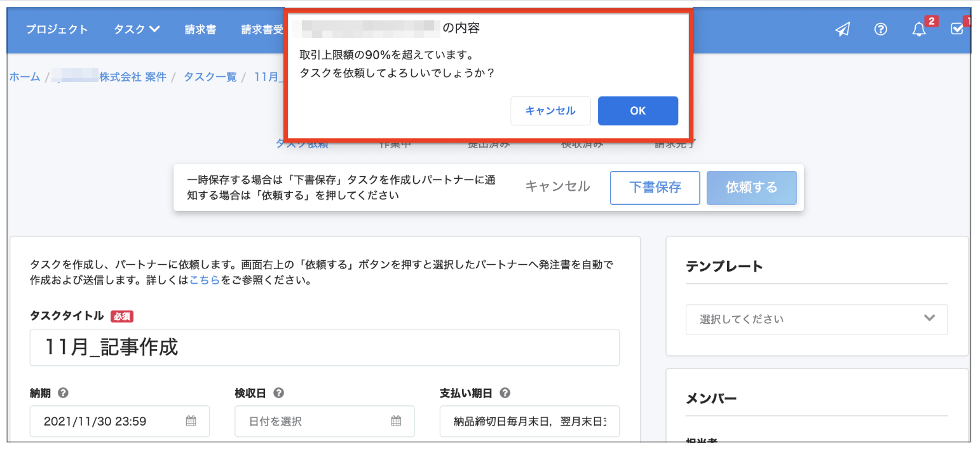
Task: Click the 必須 badge next to タスクタイトル
Action: tap(122, 316)
